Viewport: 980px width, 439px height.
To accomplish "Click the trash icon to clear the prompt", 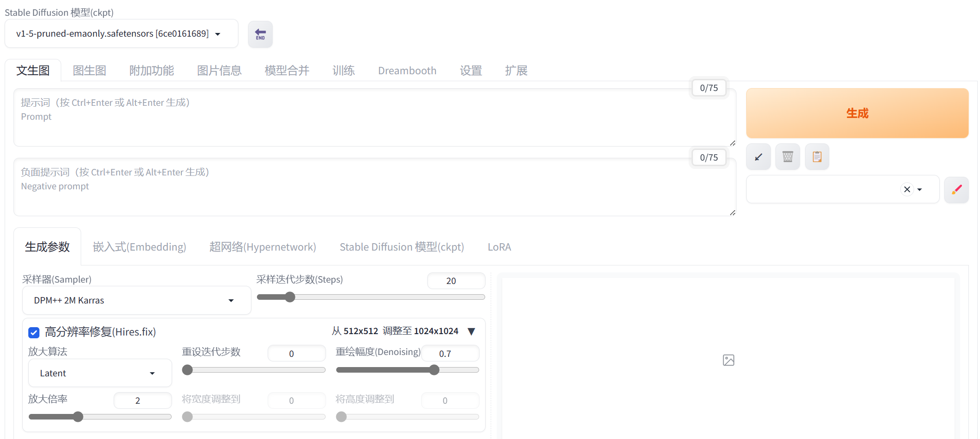I will (788, 157).
